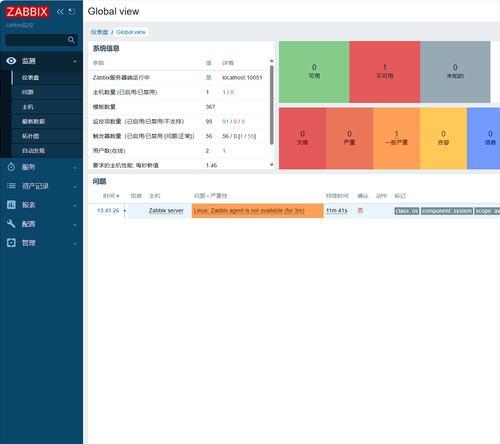This screenshot has width=500, height=444.
Task: Click the 报表 bar chart icon
Action: pyautogui.click(x=11, y=205)
